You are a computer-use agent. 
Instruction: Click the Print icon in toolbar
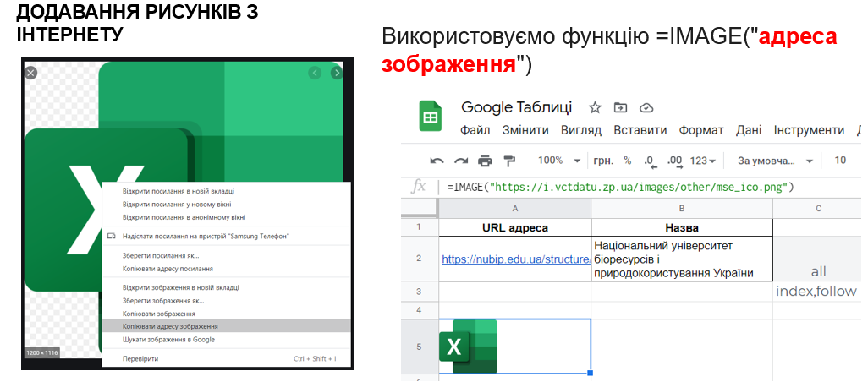485,161
